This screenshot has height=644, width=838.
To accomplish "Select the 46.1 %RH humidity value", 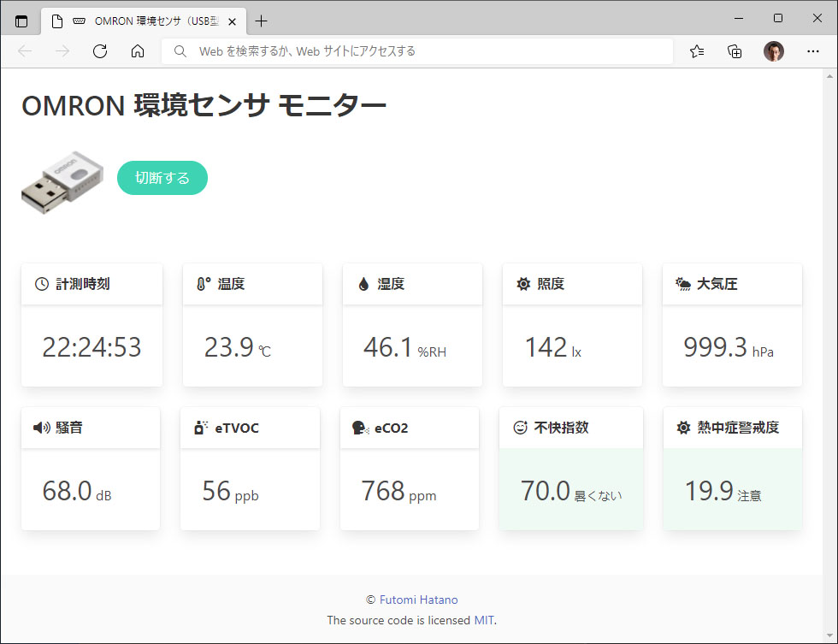I will click(x=404, y=347).
